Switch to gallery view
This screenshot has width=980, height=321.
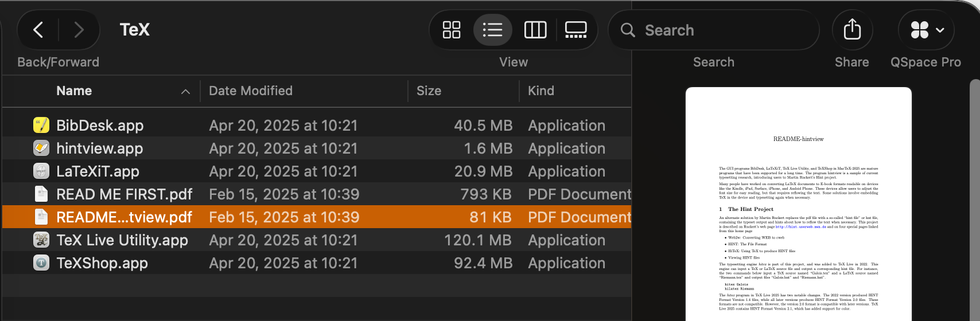point(575,30)
